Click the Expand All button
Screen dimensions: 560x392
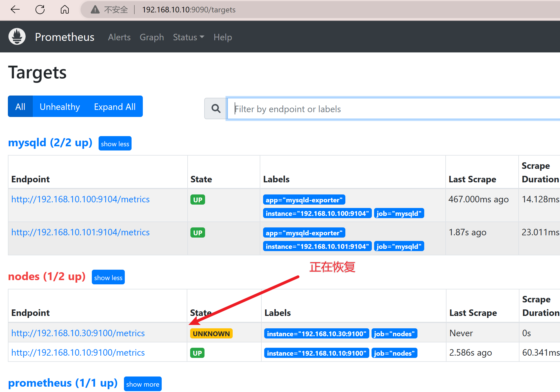click(x=115, y=107)
